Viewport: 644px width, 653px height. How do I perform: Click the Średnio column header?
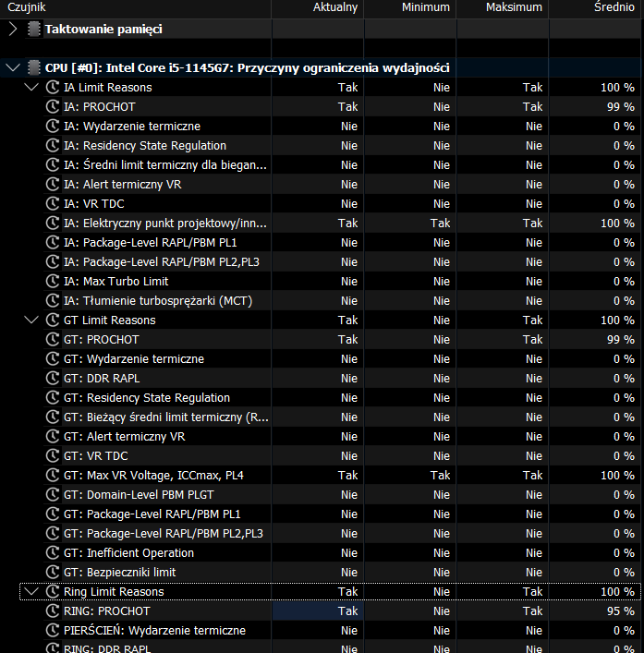[614, 7]
